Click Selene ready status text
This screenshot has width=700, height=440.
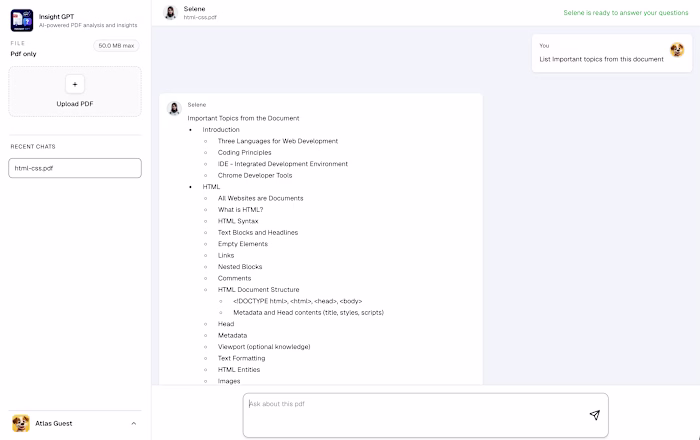(625, 12)
